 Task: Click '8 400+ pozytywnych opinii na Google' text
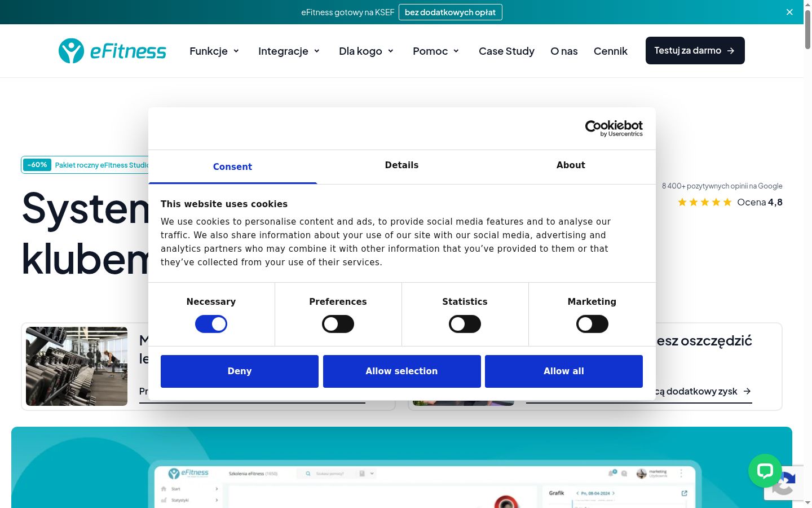click(722, 186)
